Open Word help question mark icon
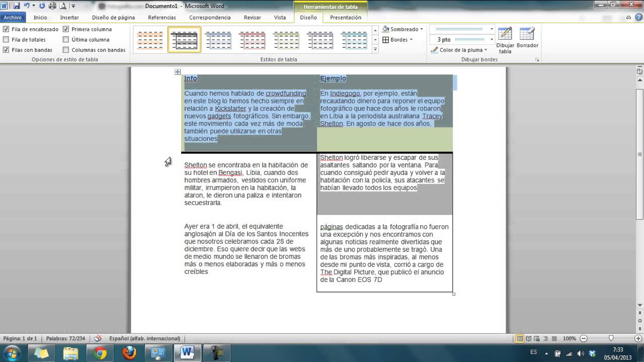644x362 pixels. (x=638, y=17)
